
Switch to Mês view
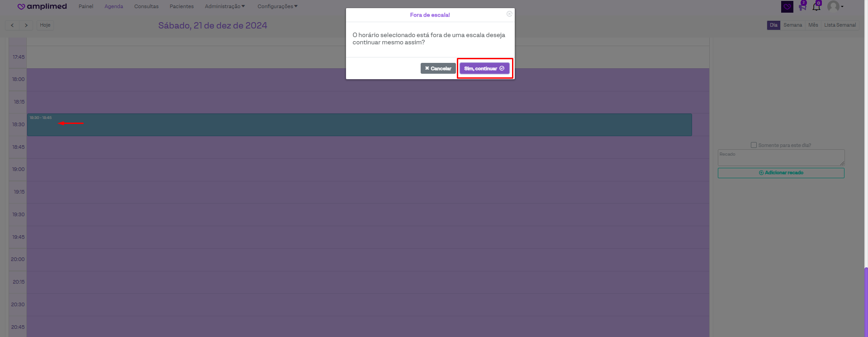813,25
